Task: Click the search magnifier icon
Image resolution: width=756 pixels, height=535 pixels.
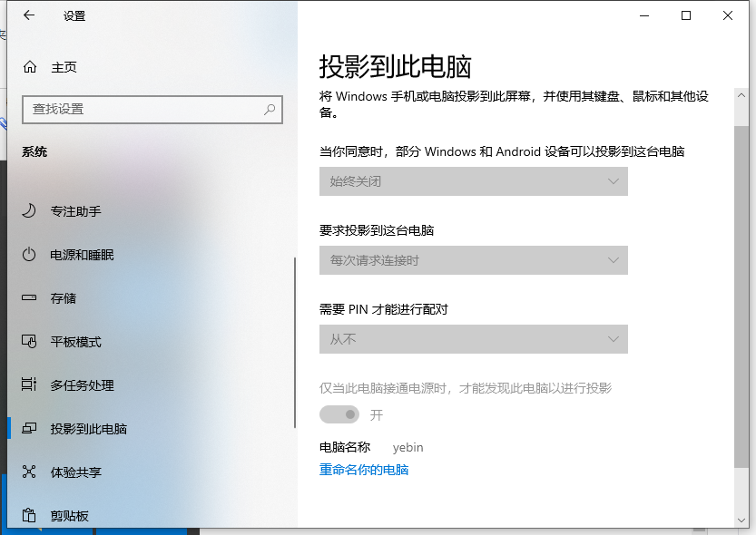Action: tap(270, 109)
